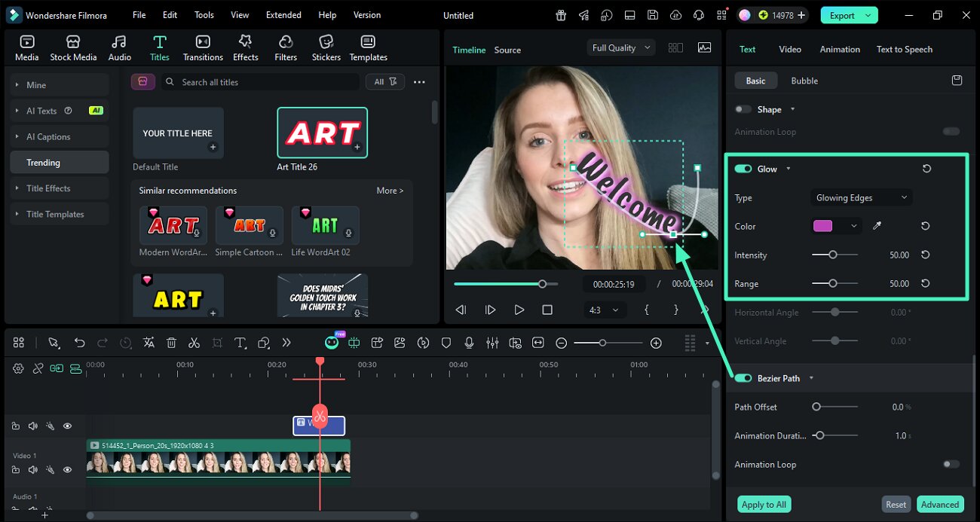This screenshot has height=522, width=980.
Task: Open the Stickers library
Action: 326,48
